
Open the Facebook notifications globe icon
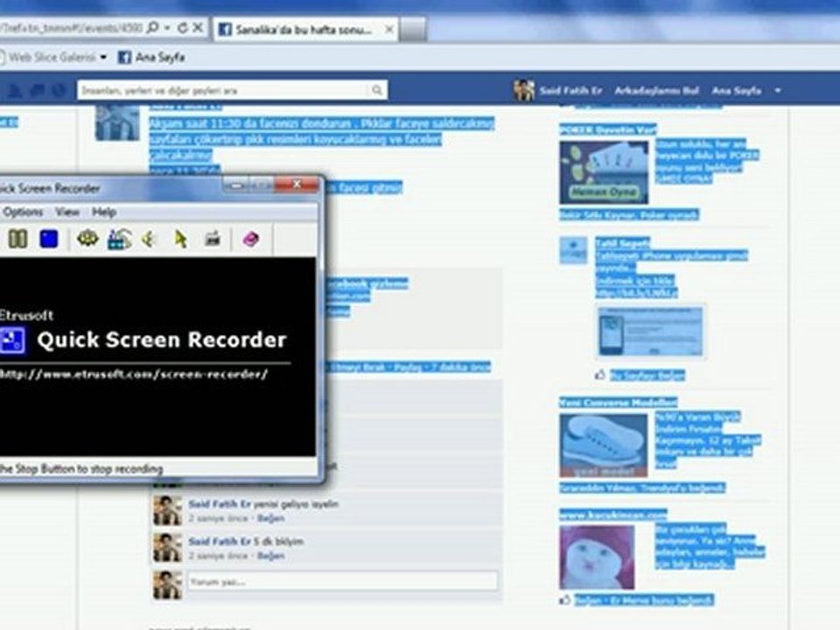click(59, 90)
